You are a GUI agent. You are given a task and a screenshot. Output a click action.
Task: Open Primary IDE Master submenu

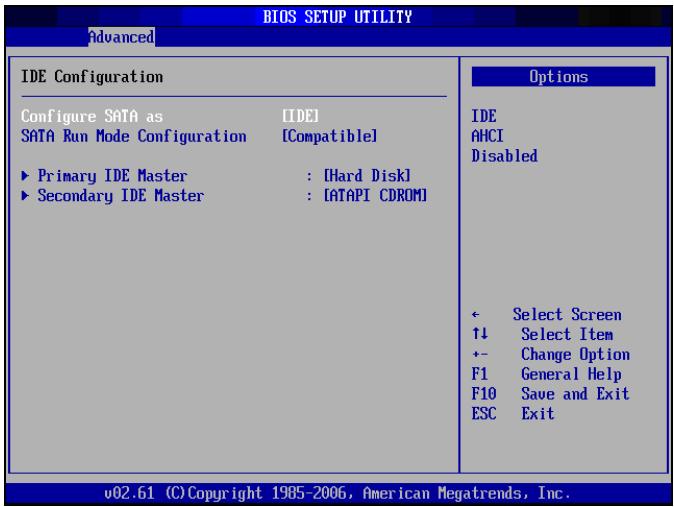112,175
